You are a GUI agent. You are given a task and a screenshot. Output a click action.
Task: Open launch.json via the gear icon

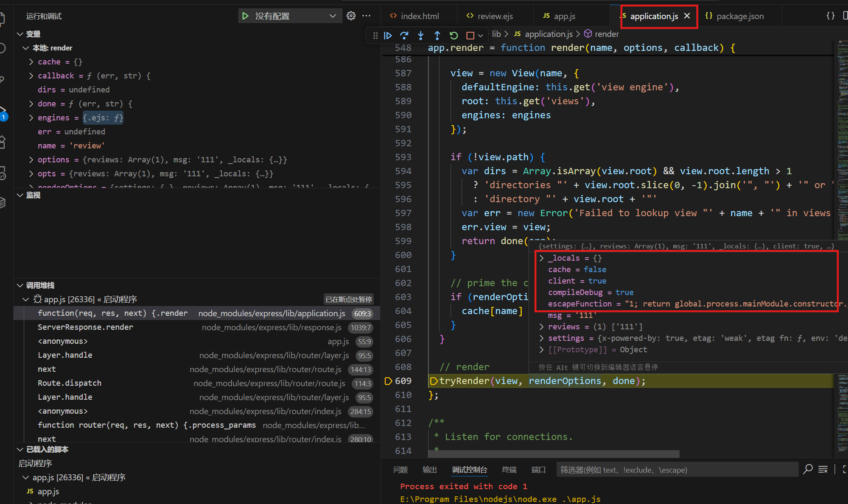click(351, 16)
